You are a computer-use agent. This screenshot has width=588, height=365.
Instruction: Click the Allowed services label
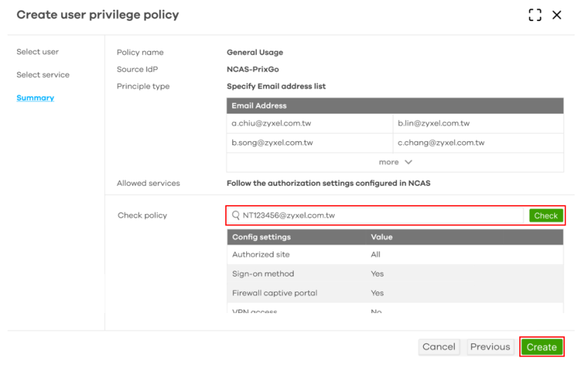coord(148,183)
